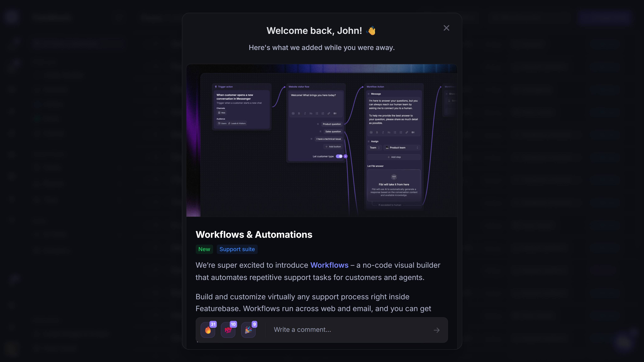Click Add button in visitor flow

point(333,147)
